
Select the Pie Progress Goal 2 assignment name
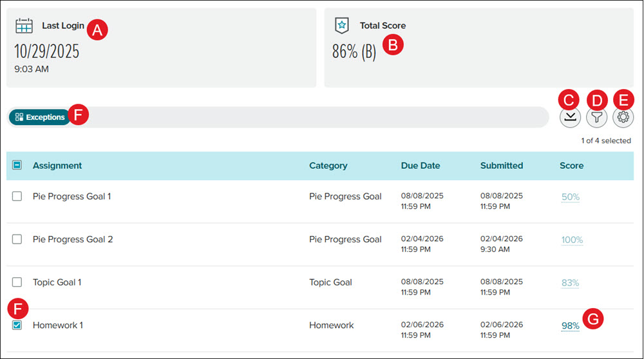point(73,239)
